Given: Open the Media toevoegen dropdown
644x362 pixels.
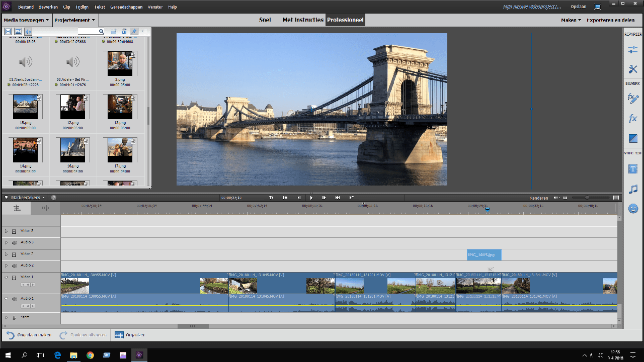Looking at the screenshot, I should tap(26, 20).
